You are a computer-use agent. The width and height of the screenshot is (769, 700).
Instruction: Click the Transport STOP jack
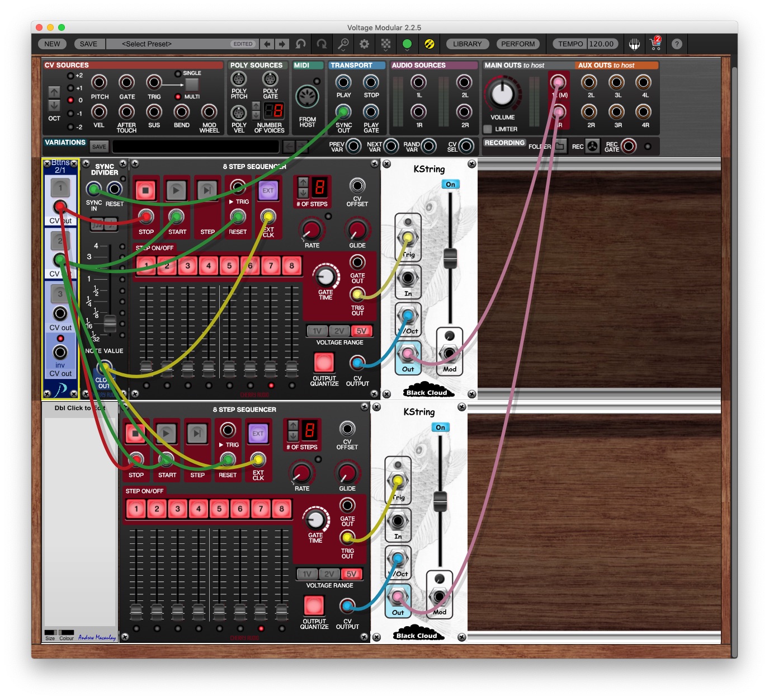(371, 82)
